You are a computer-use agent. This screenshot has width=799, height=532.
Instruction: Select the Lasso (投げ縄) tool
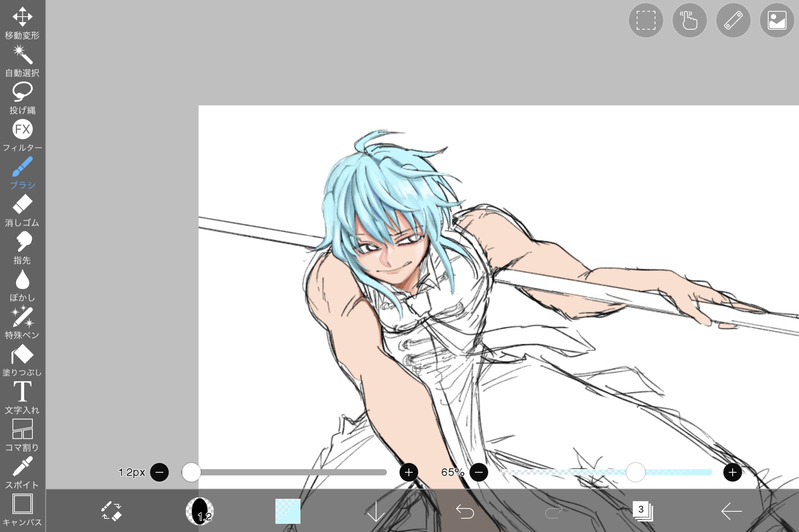22,98
